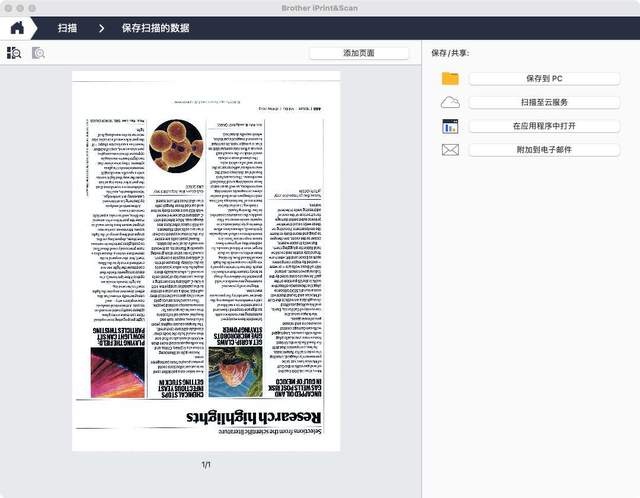The height and width of the screenshot is (498, 640).
Task: Switch to single page preview icon
Action: [x=38, y=53]
